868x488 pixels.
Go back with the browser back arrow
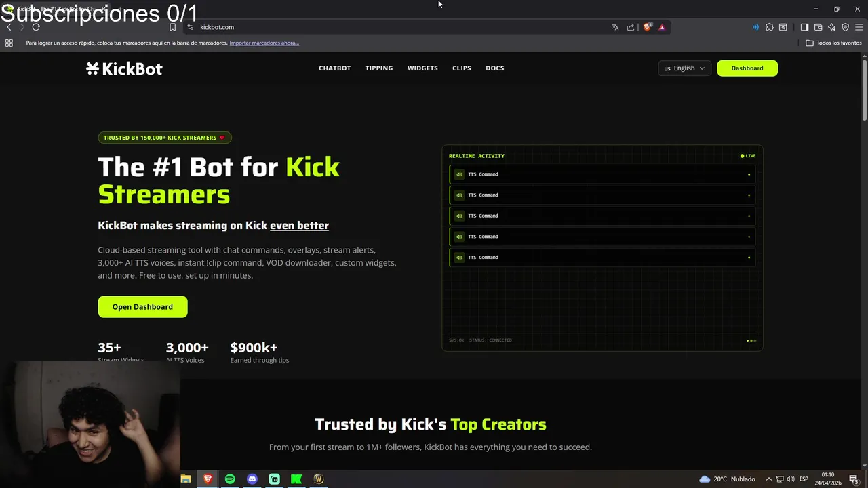pos(9,27)
